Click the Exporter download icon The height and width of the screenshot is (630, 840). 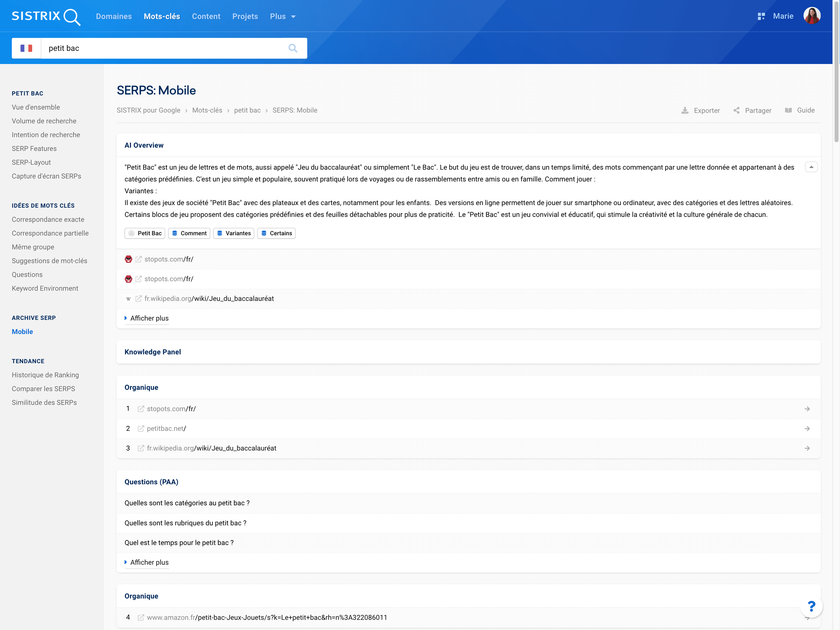click(x=685, y=111)
